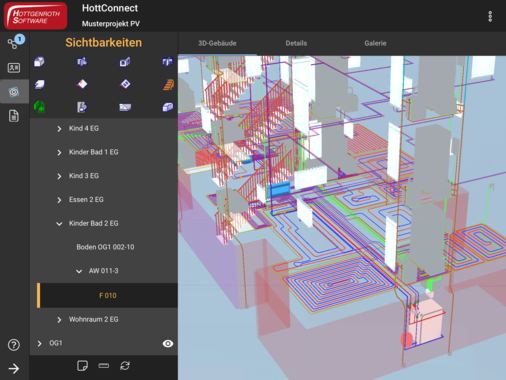Click the Sichtbarkeiten panel heading
Viewport: 506px width, 380px height.
click(104, 43)
